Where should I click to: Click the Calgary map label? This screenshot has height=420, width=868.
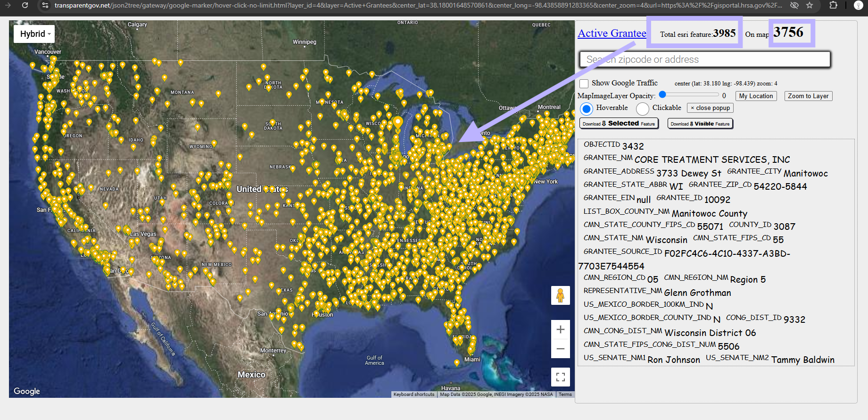(x=137, y=25)
